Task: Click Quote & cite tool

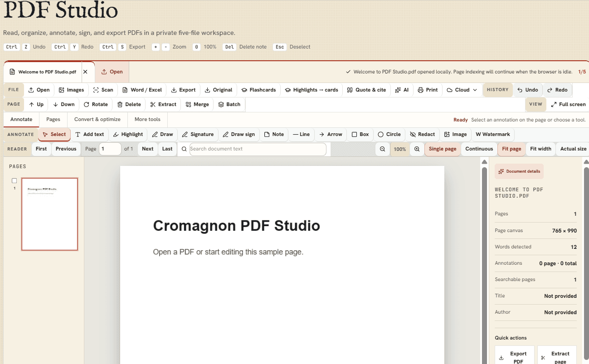Action: [x=366, y=90]
